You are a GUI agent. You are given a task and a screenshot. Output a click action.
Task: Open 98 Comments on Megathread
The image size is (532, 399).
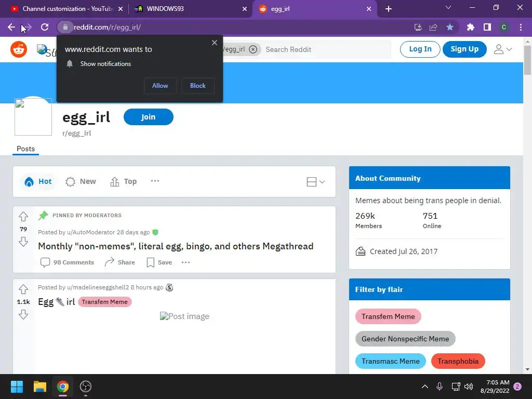tap(67, 262)
